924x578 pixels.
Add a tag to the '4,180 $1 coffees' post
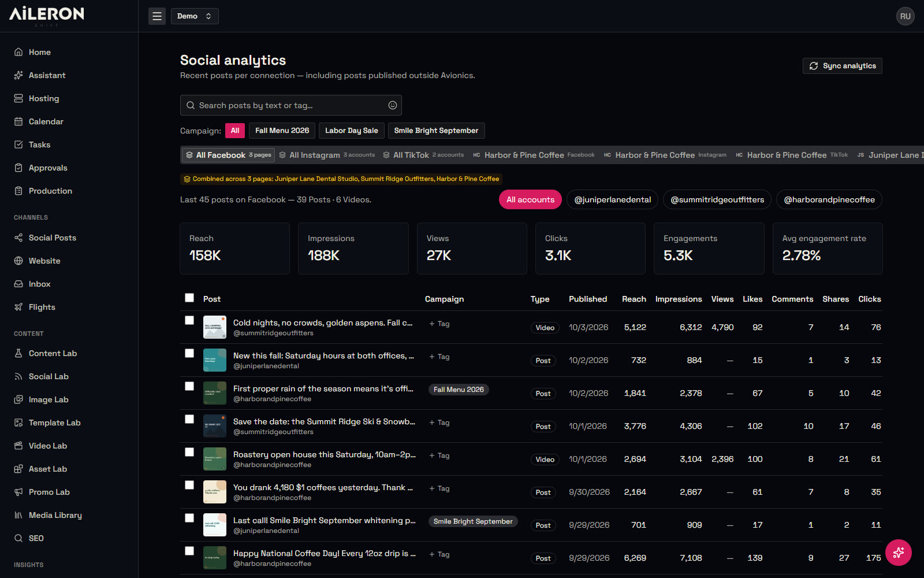[439, 488]
